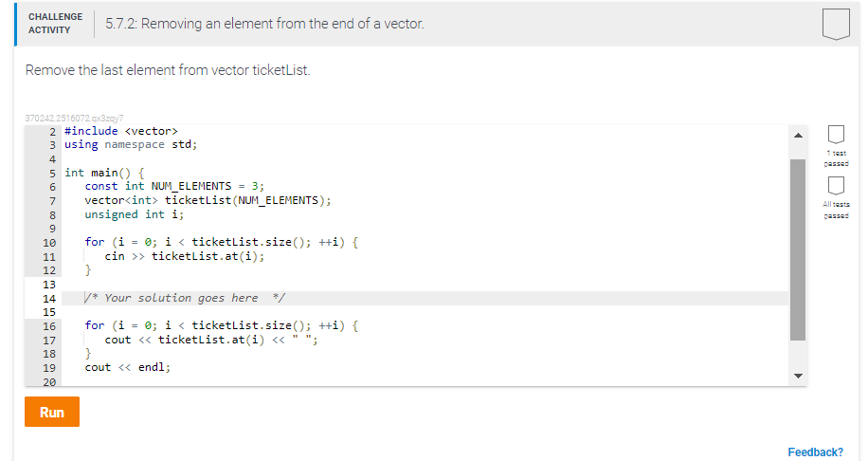The height and width of the screenshot is (461, 868).
Task: Click the Challenge Activity label
Action: (55, 24)
